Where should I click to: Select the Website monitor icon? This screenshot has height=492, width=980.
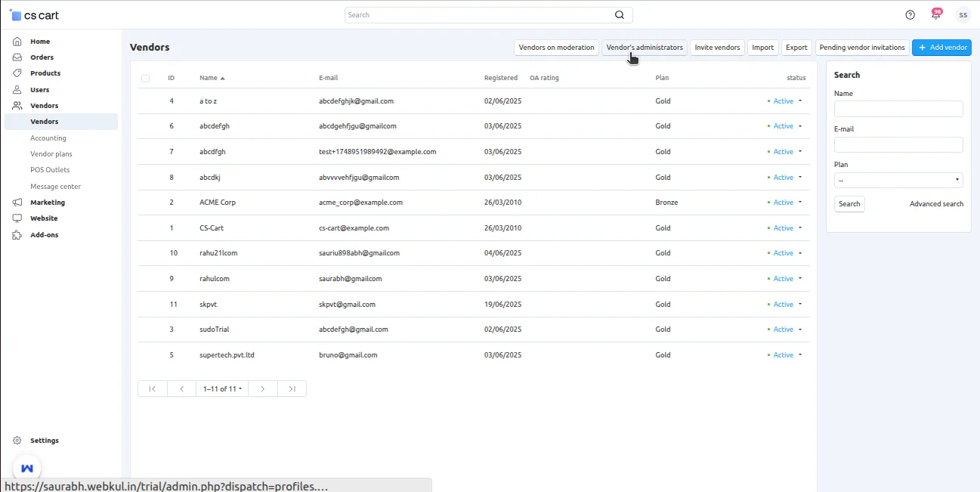[x=16, y=218]
